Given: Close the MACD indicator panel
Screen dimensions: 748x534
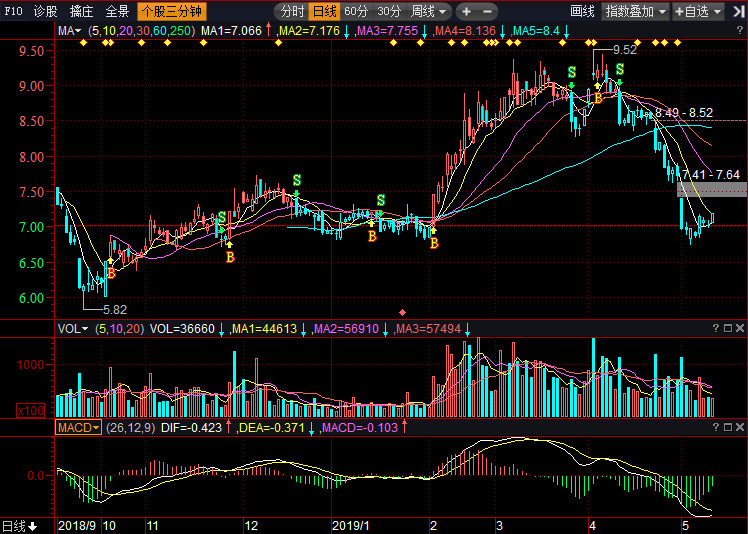Looking at the screenshot, I should (740, 427).
